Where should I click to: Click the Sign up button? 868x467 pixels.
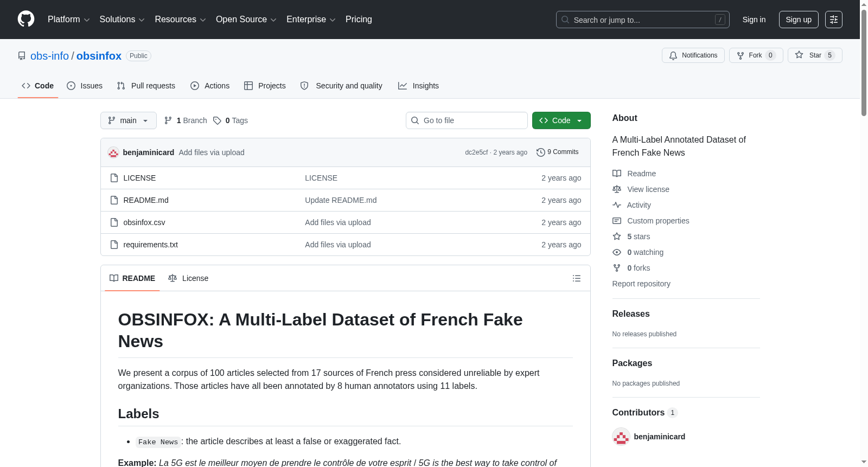pos(799,20)
